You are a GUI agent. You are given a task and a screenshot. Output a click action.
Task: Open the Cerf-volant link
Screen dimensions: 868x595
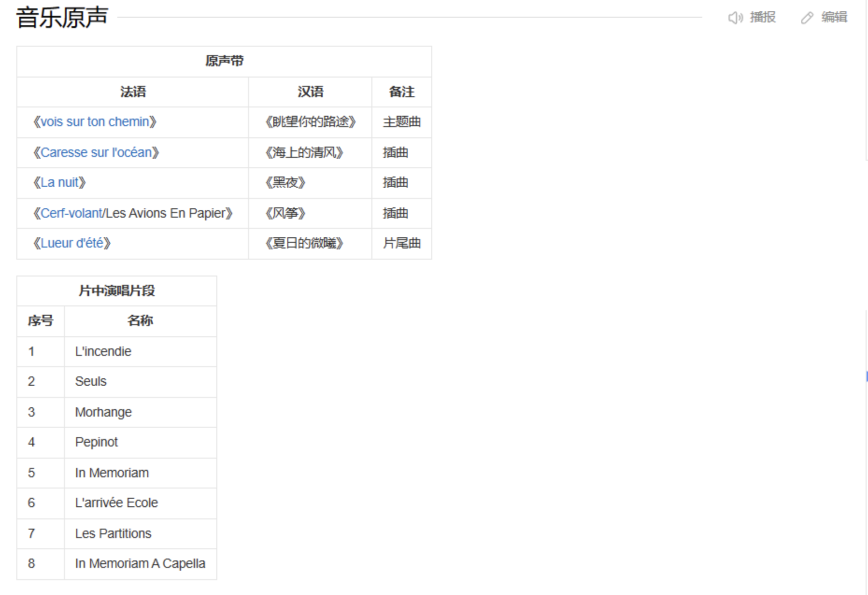coord(71,213)
